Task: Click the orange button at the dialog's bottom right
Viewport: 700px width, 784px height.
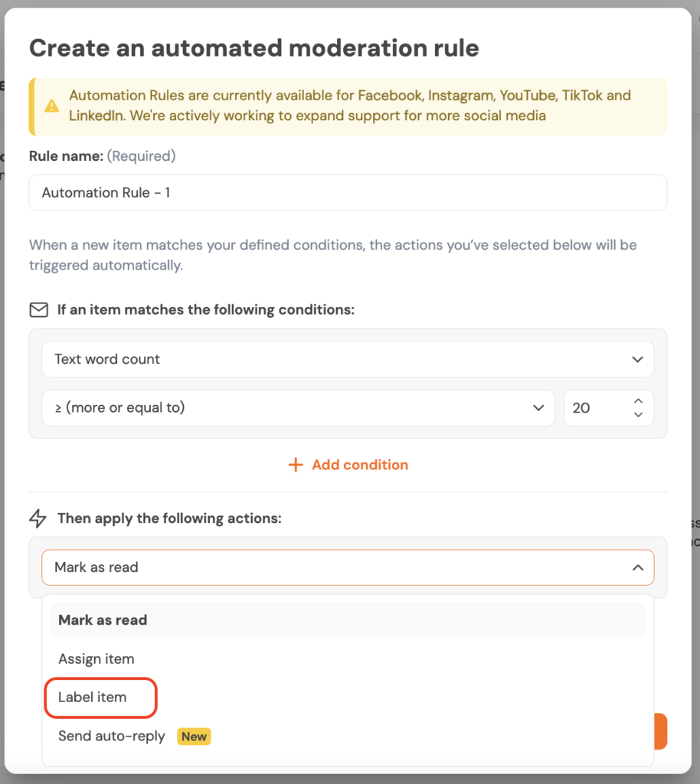Action: pos(659,733)
